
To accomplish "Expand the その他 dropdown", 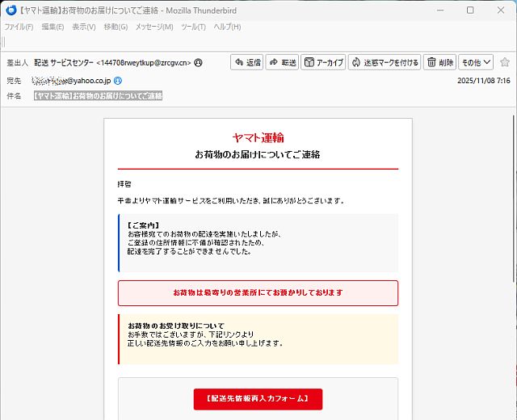I will click(476, 62).
